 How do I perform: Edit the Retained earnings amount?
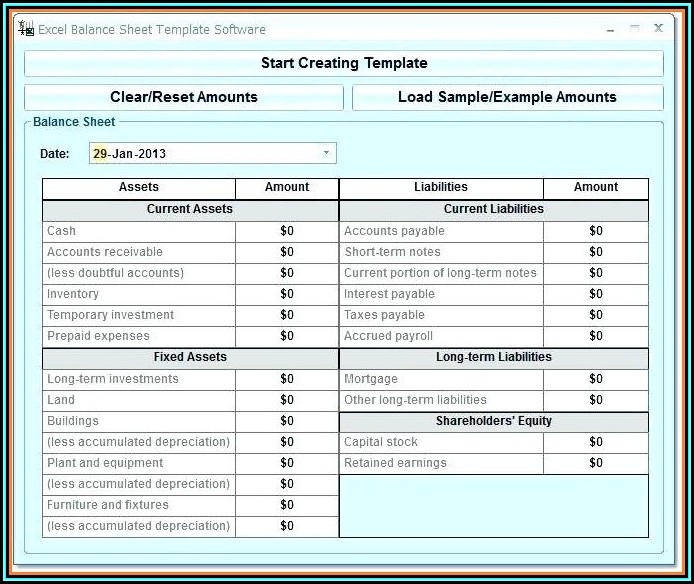(x=596, y=463)
